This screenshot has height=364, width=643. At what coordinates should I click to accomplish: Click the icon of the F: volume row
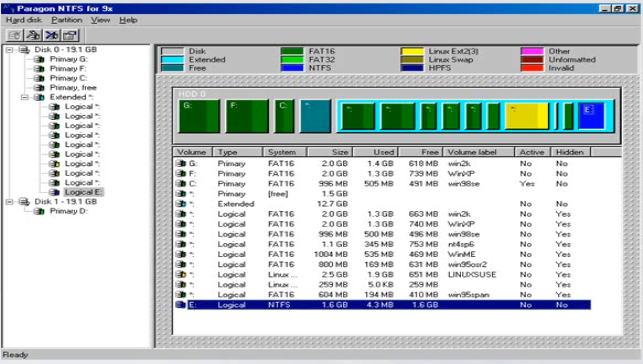coord(180,173)
